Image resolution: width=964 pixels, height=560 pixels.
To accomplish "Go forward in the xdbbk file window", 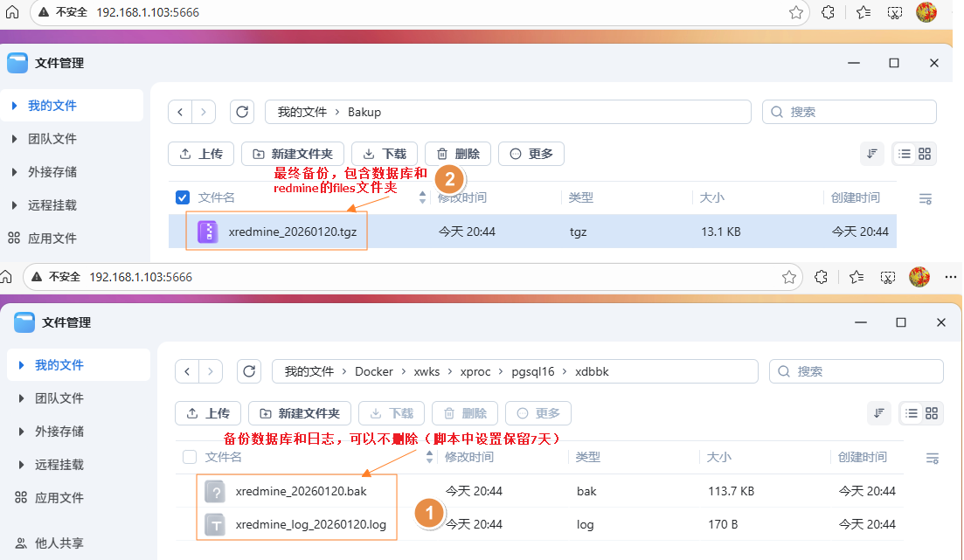I will 211,371.
